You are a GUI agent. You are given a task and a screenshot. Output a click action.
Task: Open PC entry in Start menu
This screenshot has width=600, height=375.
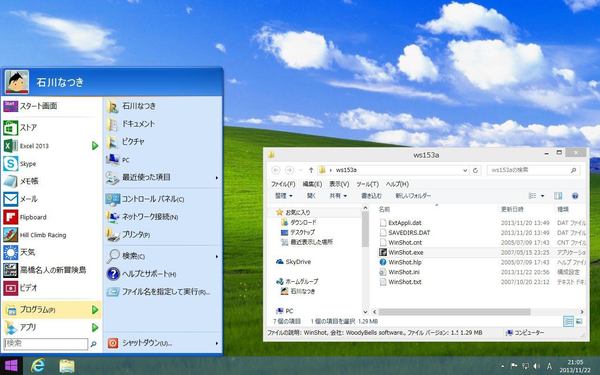(163, 160)
